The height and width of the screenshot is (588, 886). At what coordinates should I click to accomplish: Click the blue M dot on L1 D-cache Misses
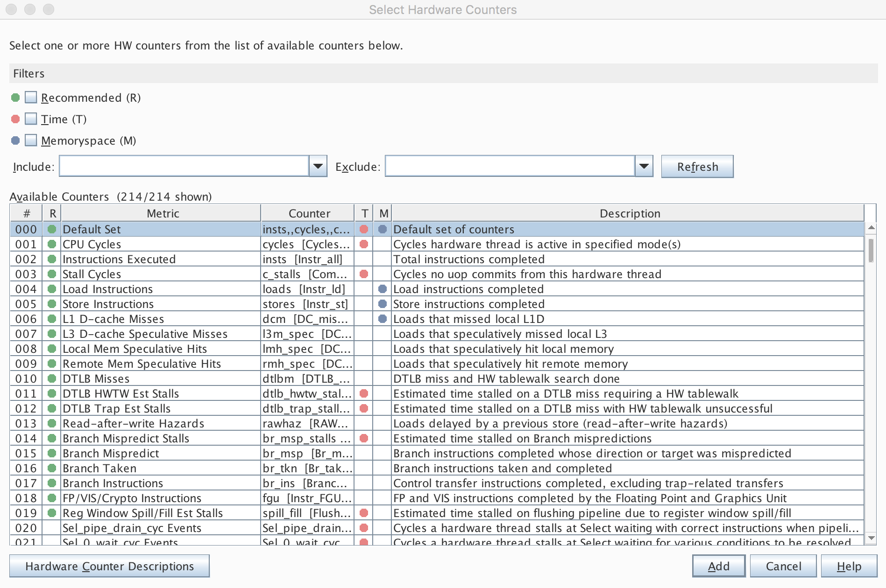[383, 319]
